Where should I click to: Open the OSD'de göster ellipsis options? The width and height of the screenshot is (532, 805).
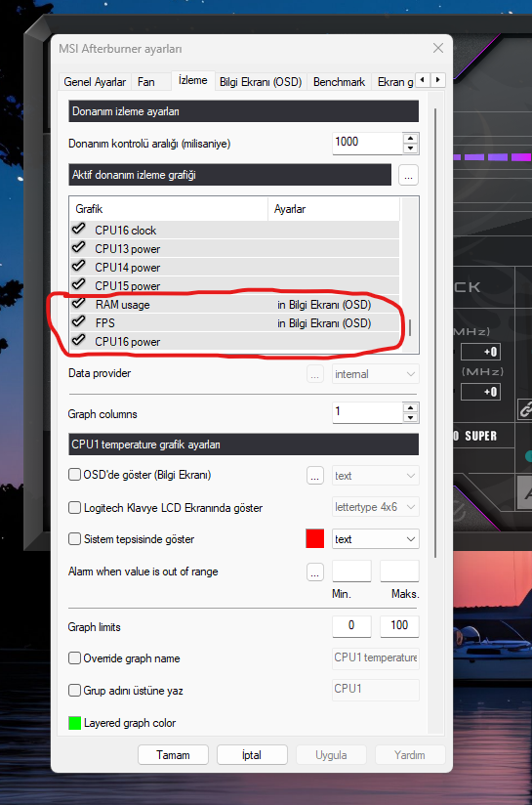[315, 476]
